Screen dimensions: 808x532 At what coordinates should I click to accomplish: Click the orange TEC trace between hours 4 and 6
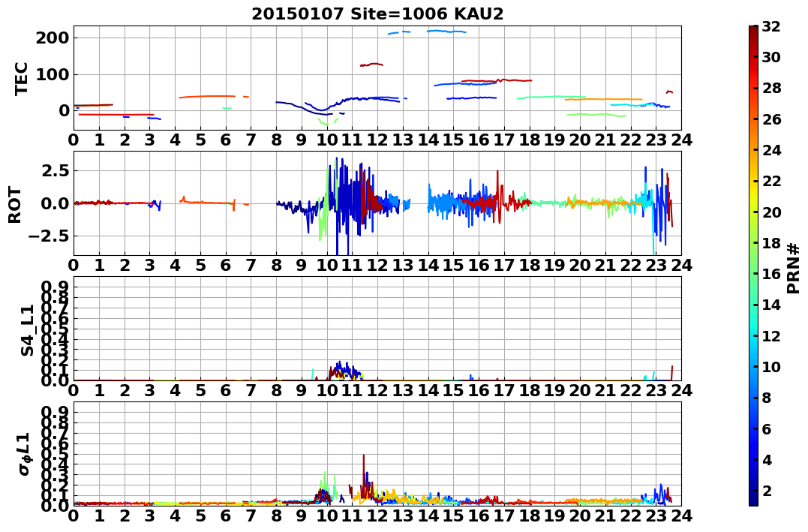[206, 96]
